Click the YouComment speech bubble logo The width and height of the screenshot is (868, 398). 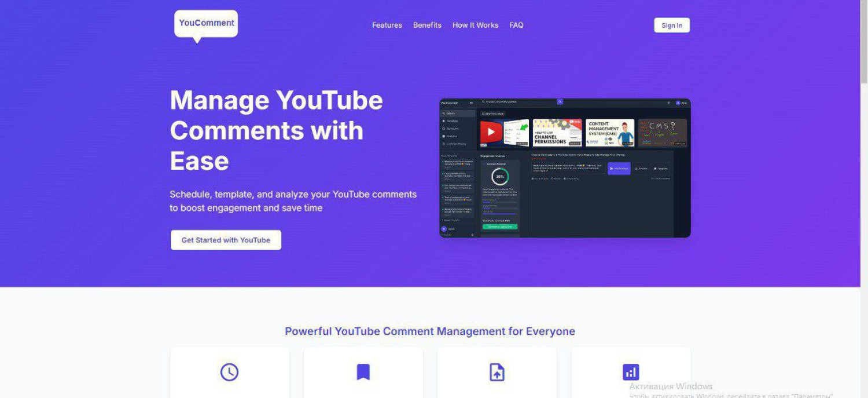pos(206,24)
